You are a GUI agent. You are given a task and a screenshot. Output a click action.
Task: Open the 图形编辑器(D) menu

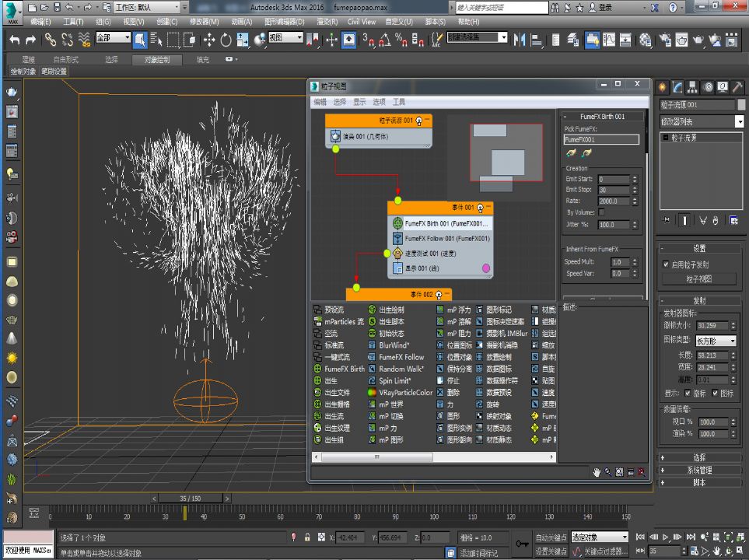284,22
